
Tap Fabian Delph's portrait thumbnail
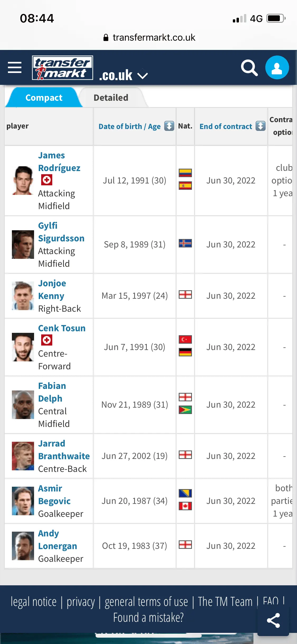tap(23, 405)
